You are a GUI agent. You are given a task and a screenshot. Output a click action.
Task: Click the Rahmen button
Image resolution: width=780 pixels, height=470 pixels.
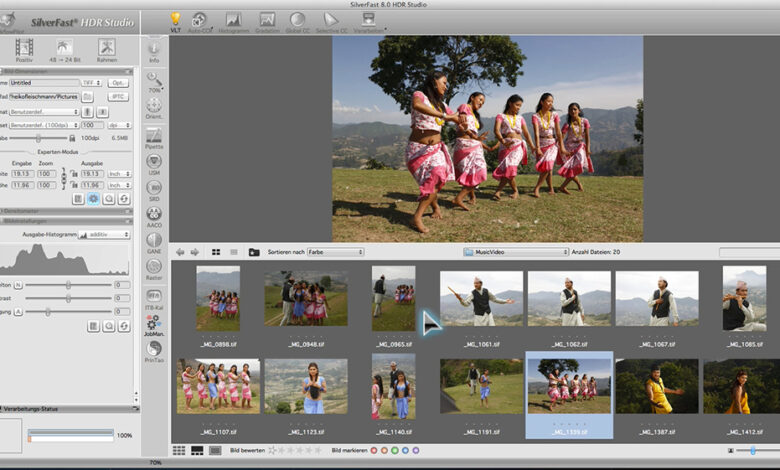106,49
